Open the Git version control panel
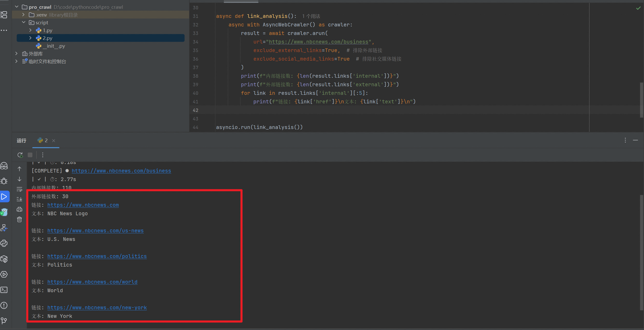Viewport: 644px width, 330px height. click(x=4, y=321)
